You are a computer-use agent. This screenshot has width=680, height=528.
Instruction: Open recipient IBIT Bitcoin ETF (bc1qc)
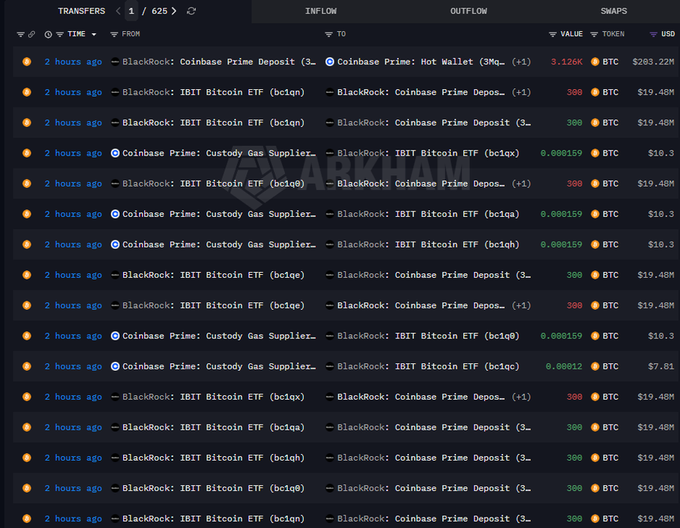[428, 366]
